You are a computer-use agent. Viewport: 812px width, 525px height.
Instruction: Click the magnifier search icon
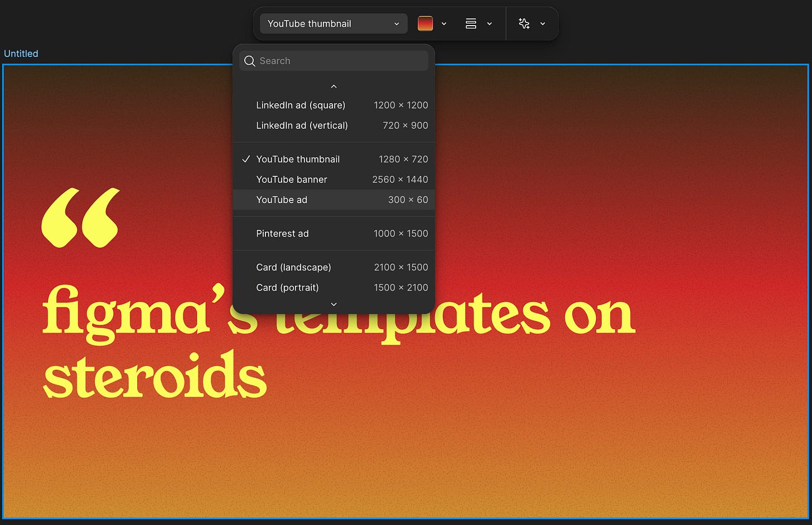[250, 61]
